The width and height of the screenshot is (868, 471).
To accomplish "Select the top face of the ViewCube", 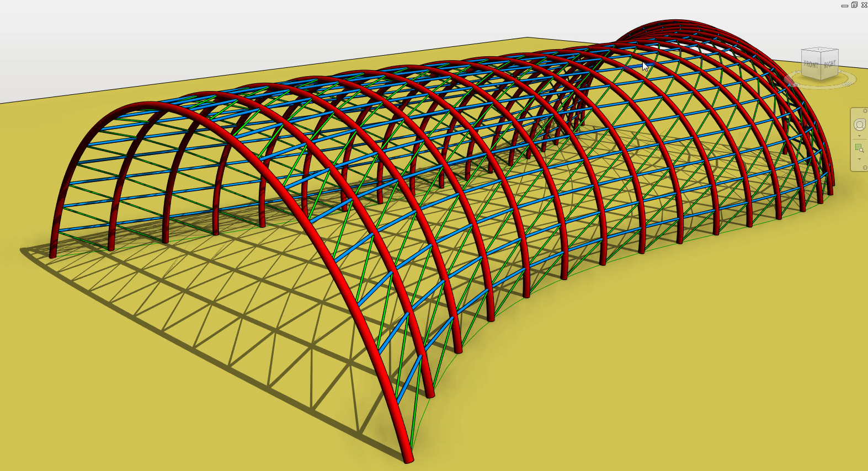I will [820, 50].
